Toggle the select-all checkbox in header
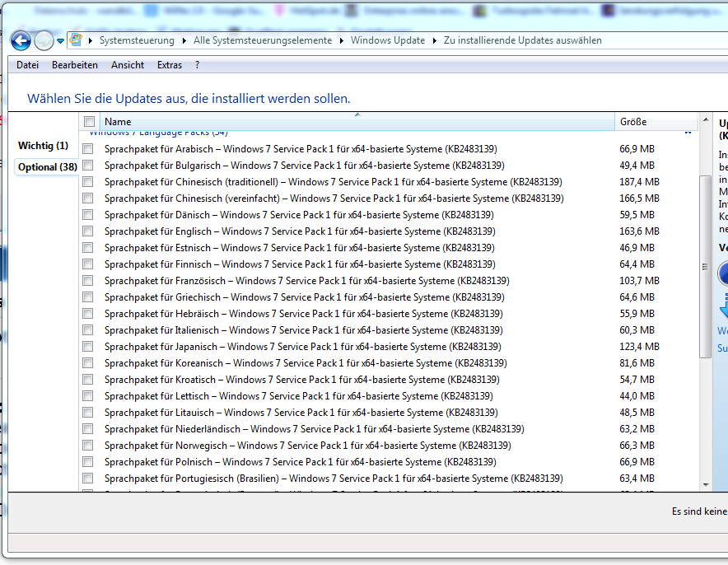Viewport: 728px width, 565px height. click(x=89, y=122)
